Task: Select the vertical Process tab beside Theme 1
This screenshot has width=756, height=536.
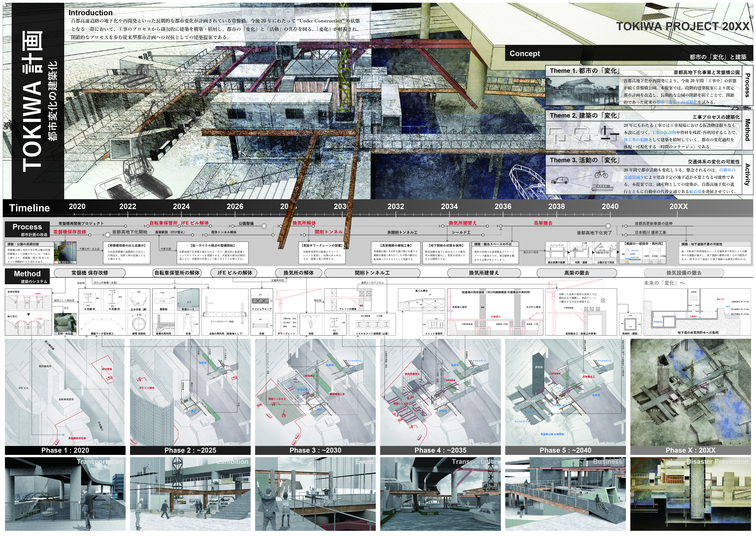Action: 747,85
